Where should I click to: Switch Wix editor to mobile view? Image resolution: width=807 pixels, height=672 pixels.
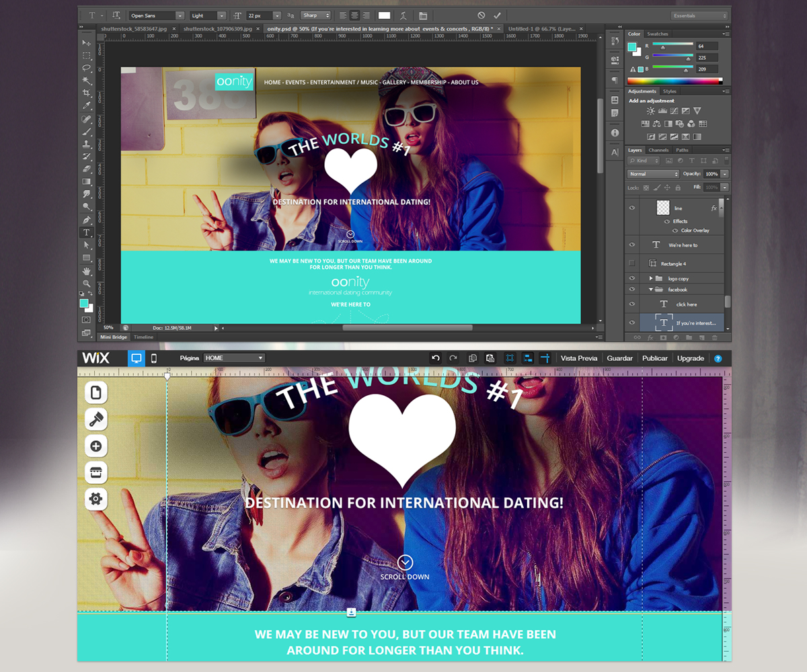(153, 358)
